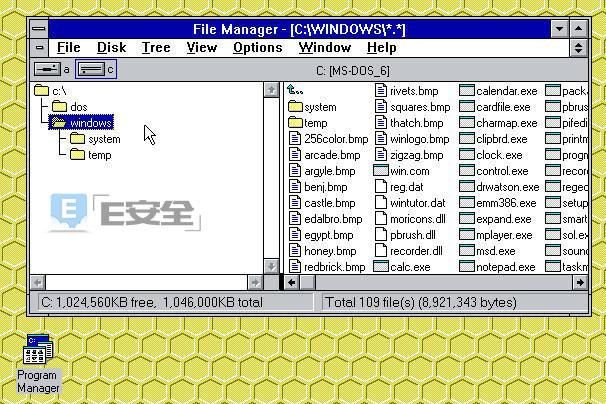Select argyle.bmp file

pyautogui.click(x=322, y=171)
